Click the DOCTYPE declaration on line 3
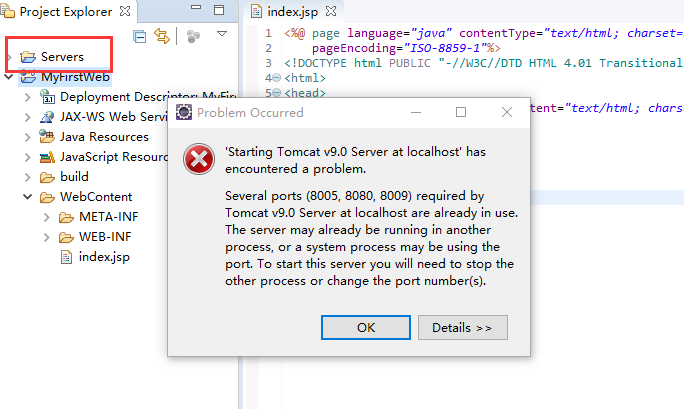 tap(483, 63)
